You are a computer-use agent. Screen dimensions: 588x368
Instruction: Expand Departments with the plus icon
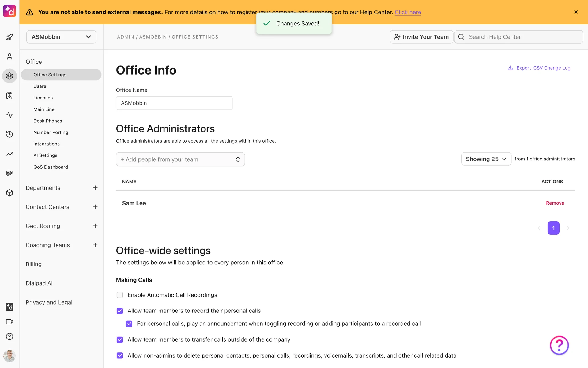coord(95,188)
